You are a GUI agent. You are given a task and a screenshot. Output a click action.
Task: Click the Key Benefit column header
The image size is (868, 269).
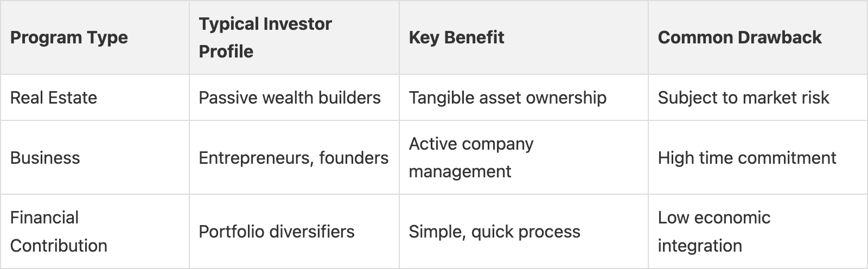click(456, 37)
